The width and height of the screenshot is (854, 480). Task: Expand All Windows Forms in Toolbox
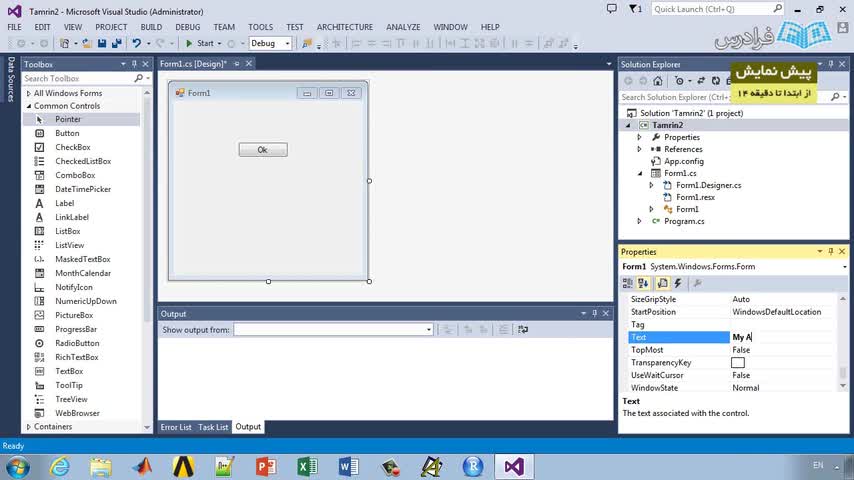tap(28, 93)
